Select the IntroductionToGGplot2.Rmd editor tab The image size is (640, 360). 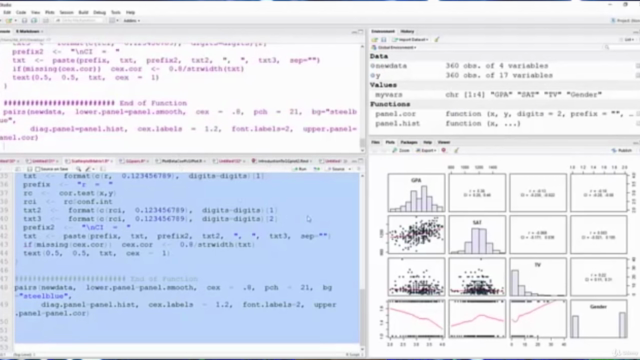282,161
